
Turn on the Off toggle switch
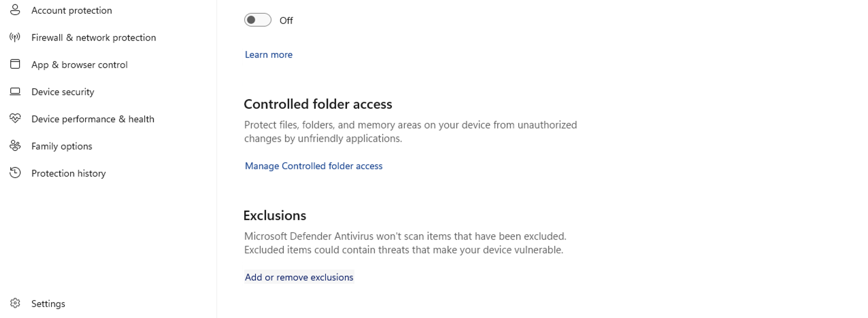257,20
